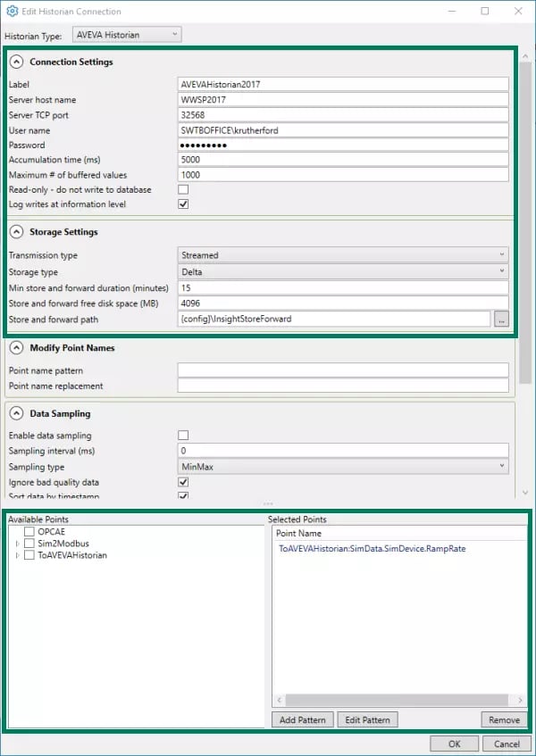Expand the Sim2Modbus tree node arrow
The image size is (536, 756).
(16, 543)
